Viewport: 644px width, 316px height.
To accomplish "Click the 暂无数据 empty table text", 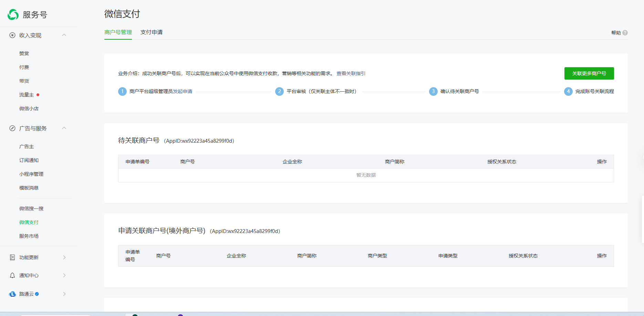I will (366, 175).
